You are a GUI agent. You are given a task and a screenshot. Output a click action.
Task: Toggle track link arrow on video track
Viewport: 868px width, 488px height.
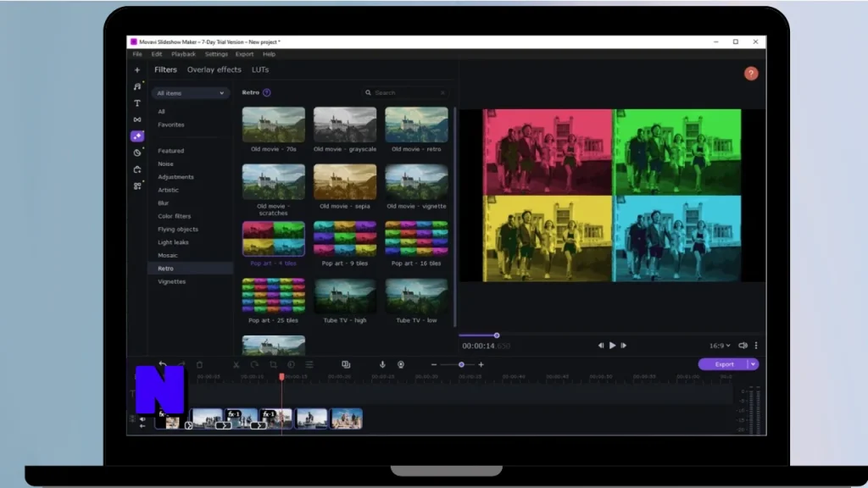point(142,426)
